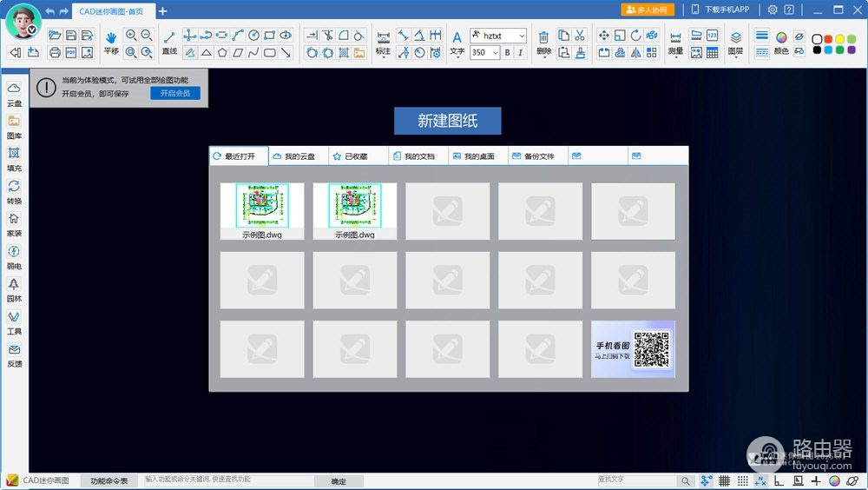The image size is (868, 490).
Task: Open the feedback (反馈) sidebar item
Action: (x=14, y=355)
